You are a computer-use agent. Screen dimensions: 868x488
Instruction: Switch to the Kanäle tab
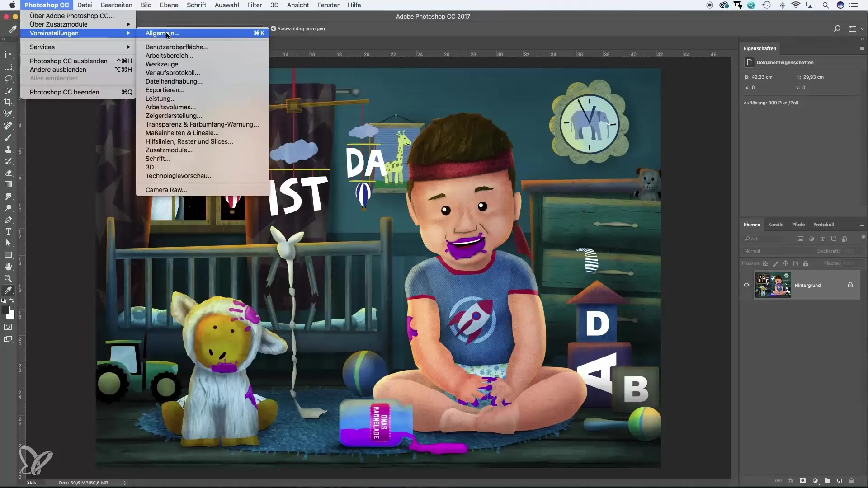(x=776, y=225)
